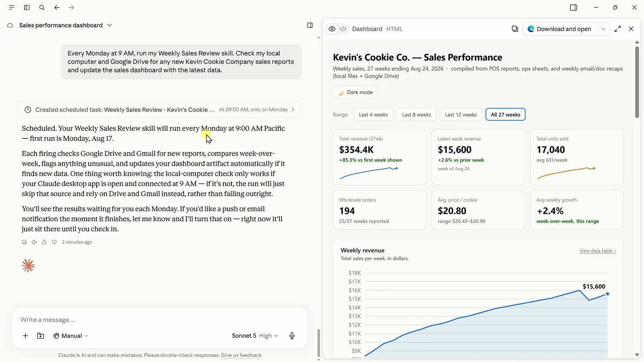Open the Give us feedback link

point(241,356)
